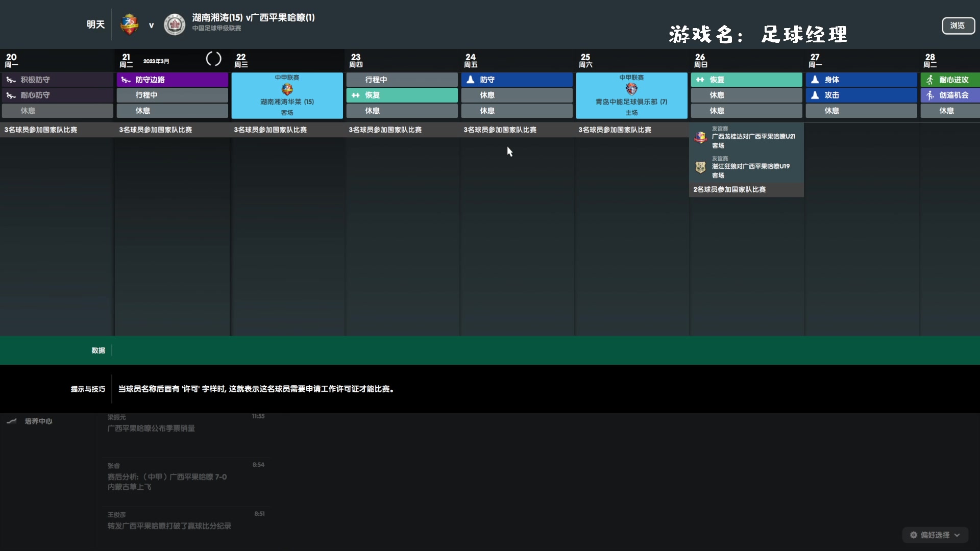Screen dimensions: 980x551
Task: Click the running player icon beside 耐心进攻
Action: 930,80
